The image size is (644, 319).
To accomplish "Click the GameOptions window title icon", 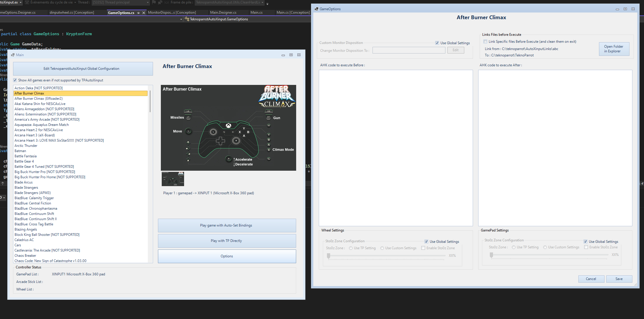I will point(316,9).
